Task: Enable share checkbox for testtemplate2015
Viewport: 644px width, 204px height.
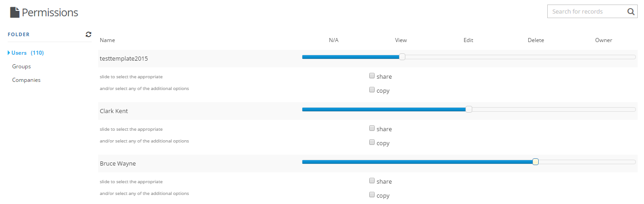Action: click(x=372, y=76)
